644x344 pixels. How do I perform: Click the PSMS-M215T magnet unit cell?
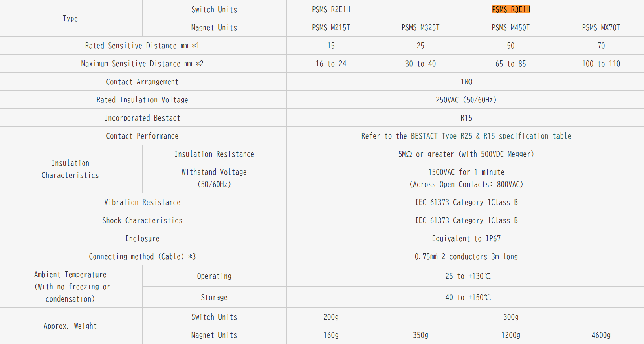331,27
